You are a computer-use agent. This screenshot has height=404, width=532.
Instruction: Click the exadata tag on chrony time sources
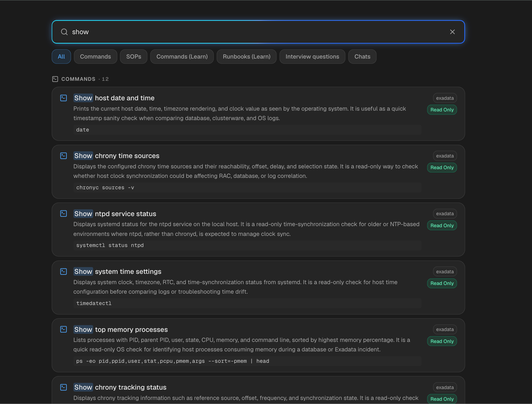point(445,156)
